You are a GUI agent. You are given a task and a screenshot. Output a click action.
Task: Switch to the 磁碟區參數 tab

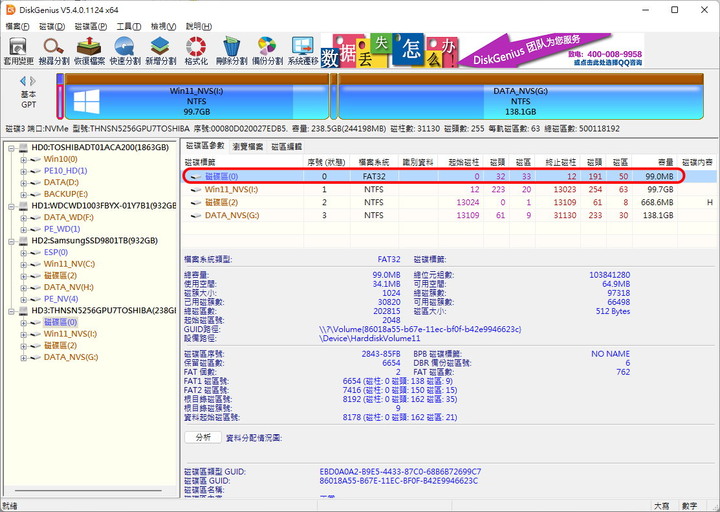[x=205, y=146]
